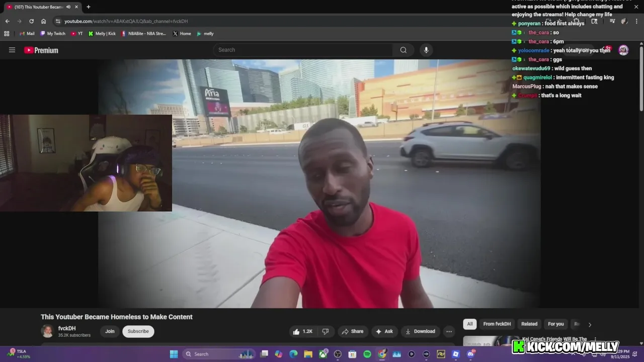Click the YouTube address bar URL

click(126, 21)
